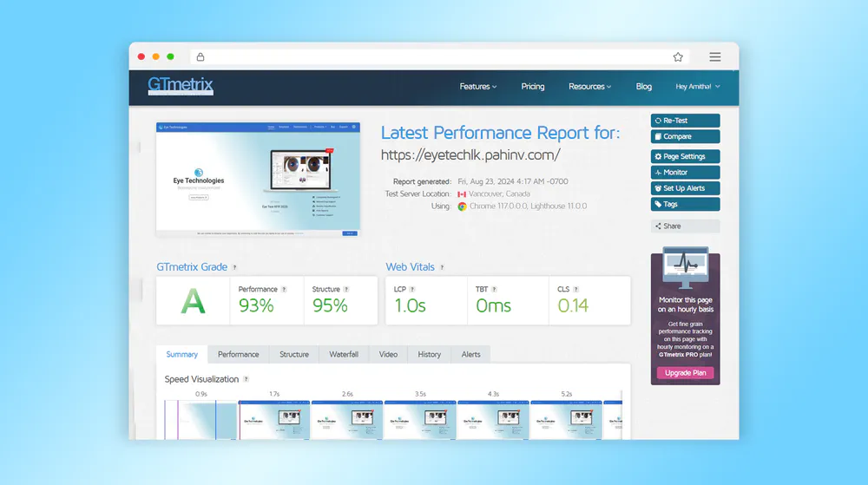Viewport: 868px width, 485px height.
Task: Go to the Blog page
Action: (644, 87)
